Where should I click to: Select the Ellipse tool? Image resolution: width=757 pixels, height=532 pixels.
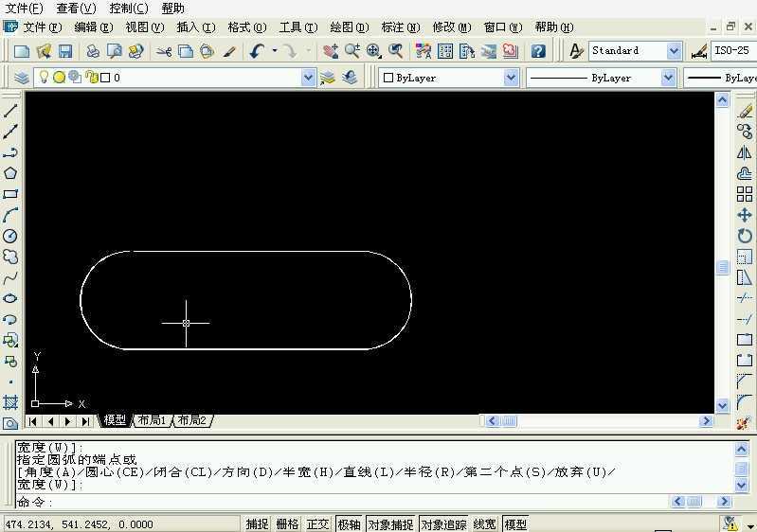point(10,298)
